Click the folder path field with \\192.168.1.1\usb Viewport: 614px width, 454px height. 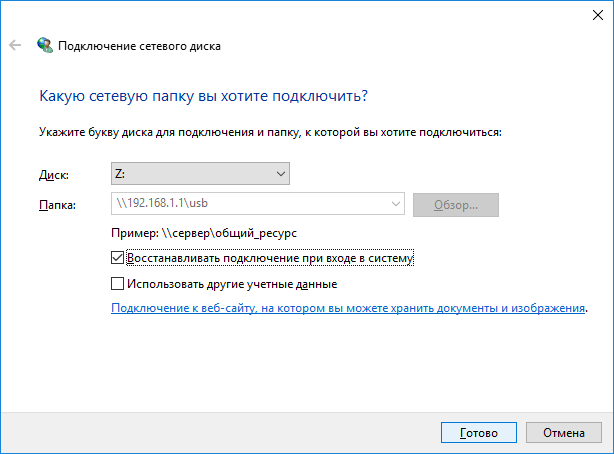(x=250, y=205)
